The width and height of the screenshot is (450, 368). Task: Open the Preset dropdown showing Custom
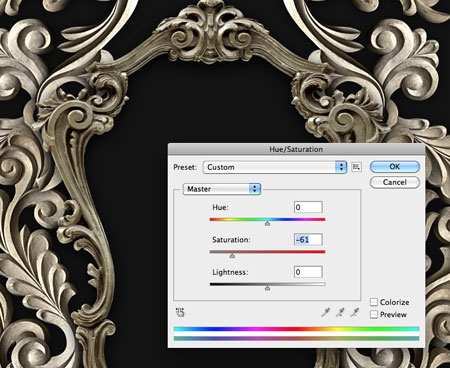[x=275, y=167]
